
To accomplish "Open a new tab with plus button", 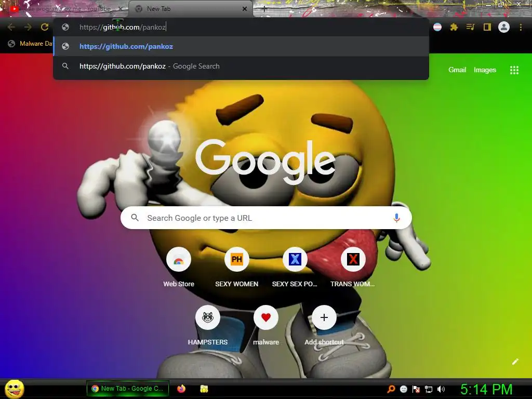I will point(264,9).
